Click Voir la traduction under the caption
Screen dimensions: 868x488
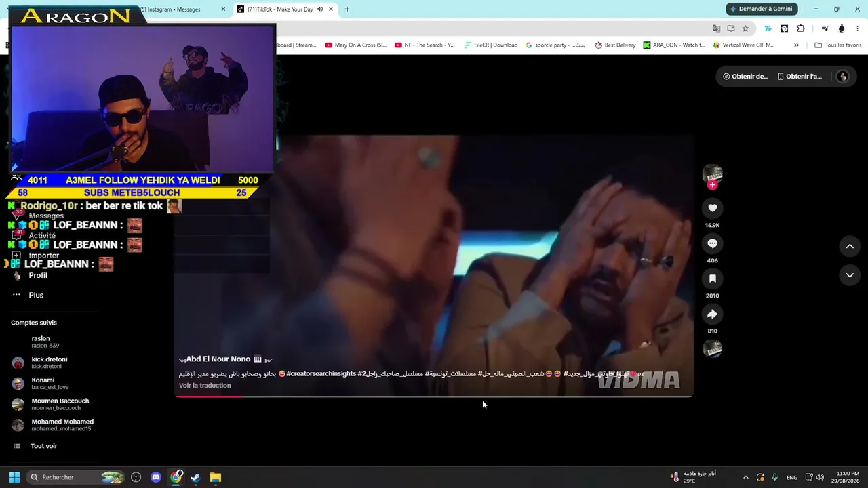coord(205,386)
